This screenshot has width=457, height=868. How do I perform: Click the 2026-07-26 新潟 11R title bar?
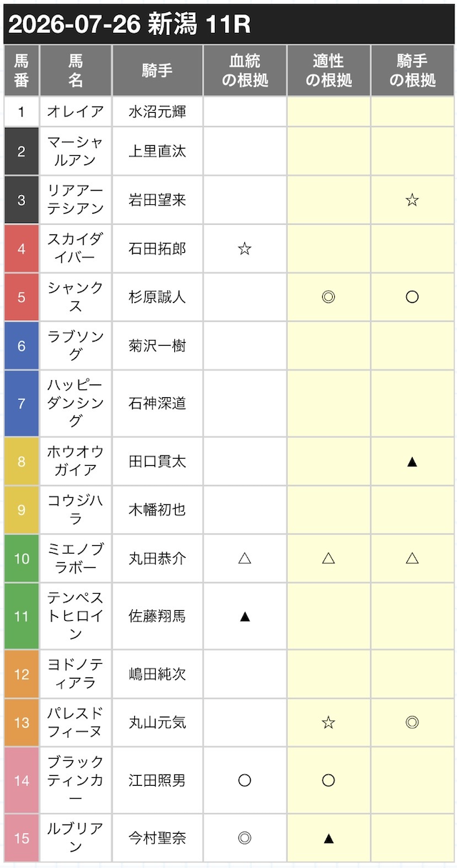228,24
